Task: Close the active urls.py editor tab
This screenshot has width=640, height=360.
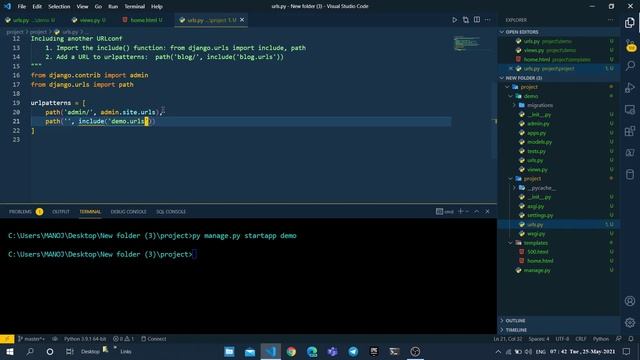Action: click(x=242, y=20)
